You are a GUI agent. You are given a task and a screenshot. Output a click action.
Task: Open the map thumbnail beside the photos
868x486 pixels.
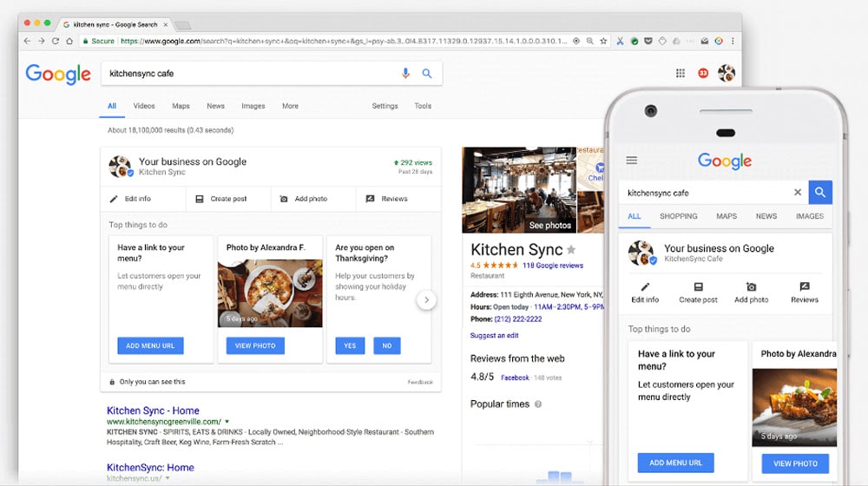point(590,169)
